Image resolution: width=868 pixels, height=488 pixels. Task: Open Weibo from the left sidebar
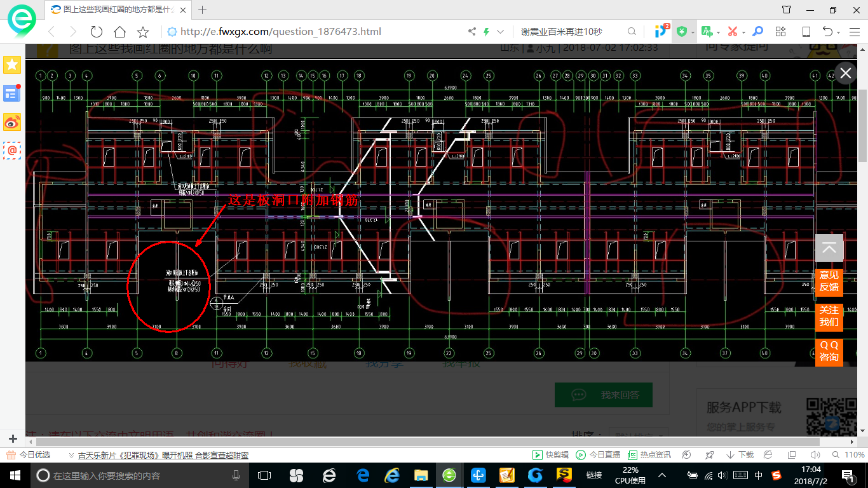(12, 122)
